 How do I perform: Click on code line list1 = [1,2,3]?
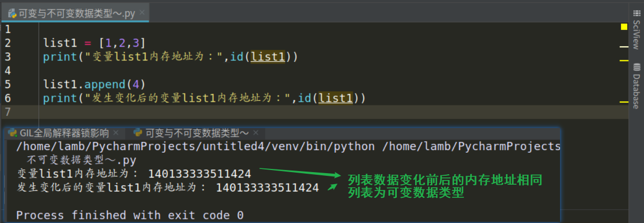coord(94,43)
